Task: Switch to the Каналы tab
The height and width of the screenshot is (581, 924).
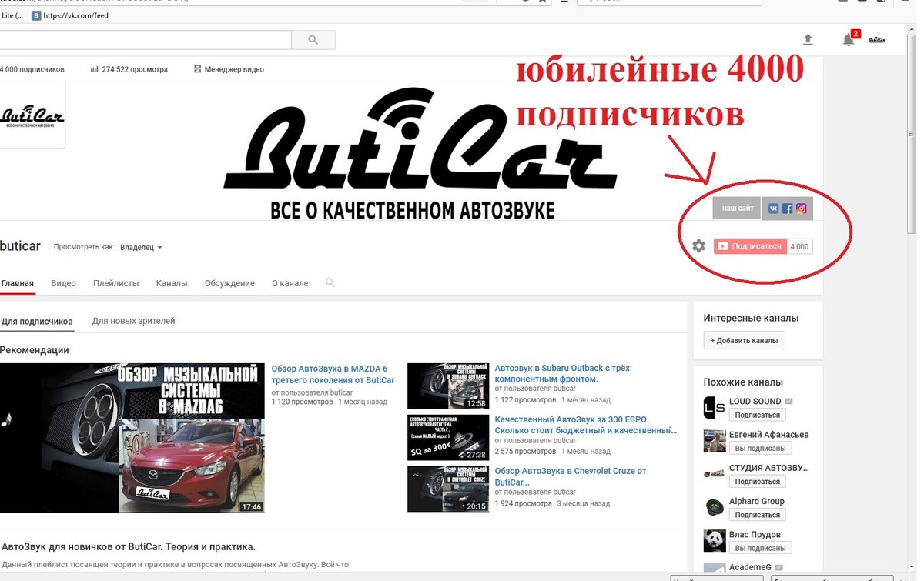Action: [172, 283]
